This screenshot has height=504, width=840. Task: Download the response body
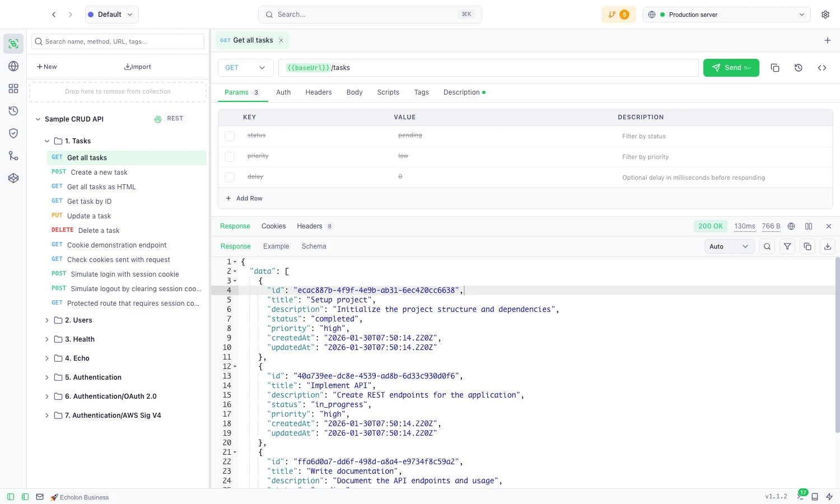pos(828,246)
